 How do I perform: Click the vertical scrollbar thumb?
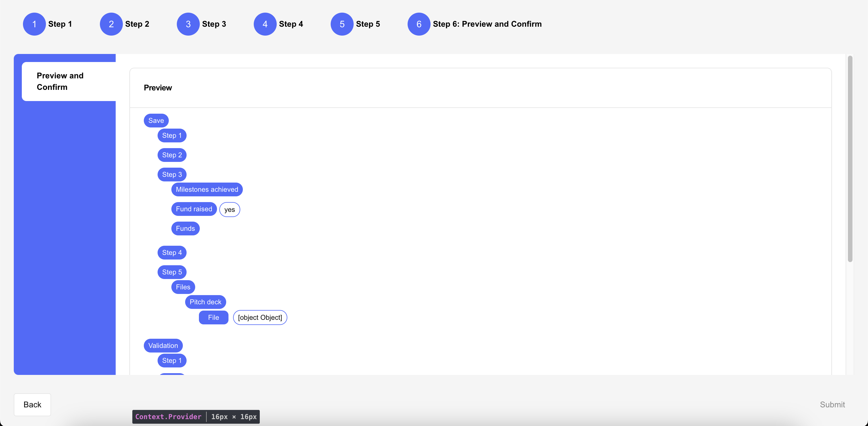coord(850,158)
